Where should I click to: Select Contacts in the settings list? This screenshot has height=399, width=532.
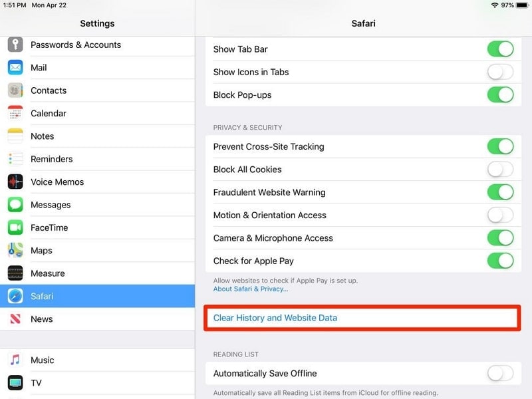click(x=97, y=90)
